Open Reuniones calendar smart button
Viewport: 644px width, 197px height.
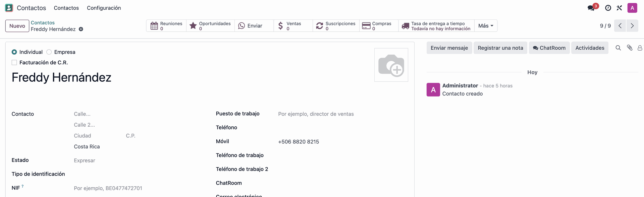click(166, 26)
